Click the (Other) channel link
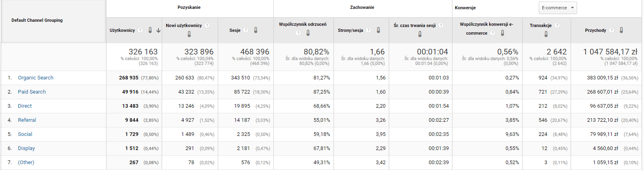Image resolution: width=644 pixels, height=171 pixels. (x=26, y=163)
